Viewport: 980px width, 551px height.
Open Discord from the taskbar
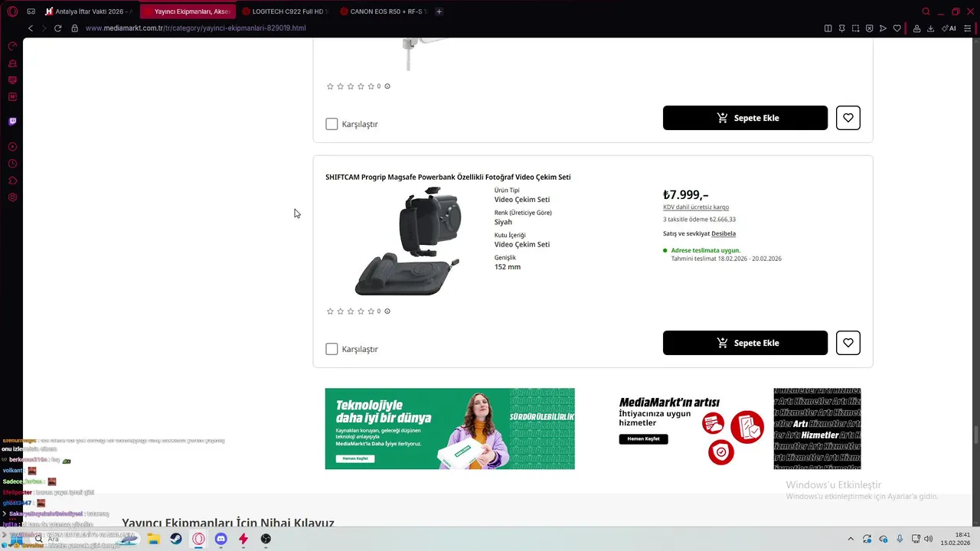click(x=221, y=539)
